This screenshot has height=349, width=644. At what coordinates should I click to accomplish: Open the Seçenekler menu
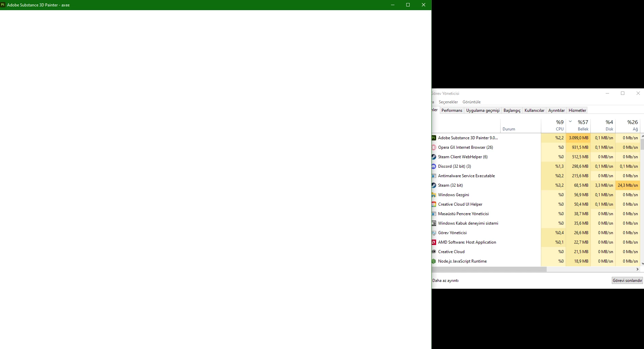coord(448,102)
